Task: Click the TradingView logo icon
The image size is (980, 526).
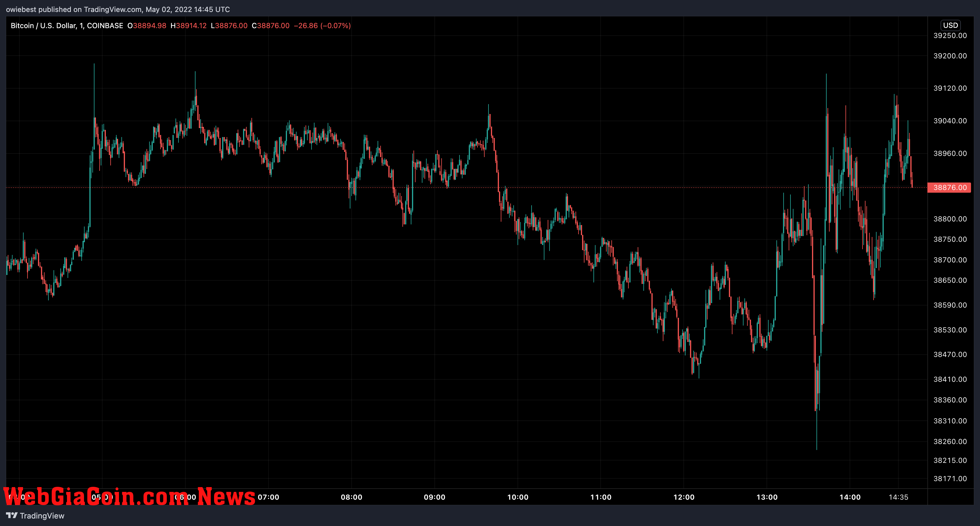Action: click(x=12, y=515)
